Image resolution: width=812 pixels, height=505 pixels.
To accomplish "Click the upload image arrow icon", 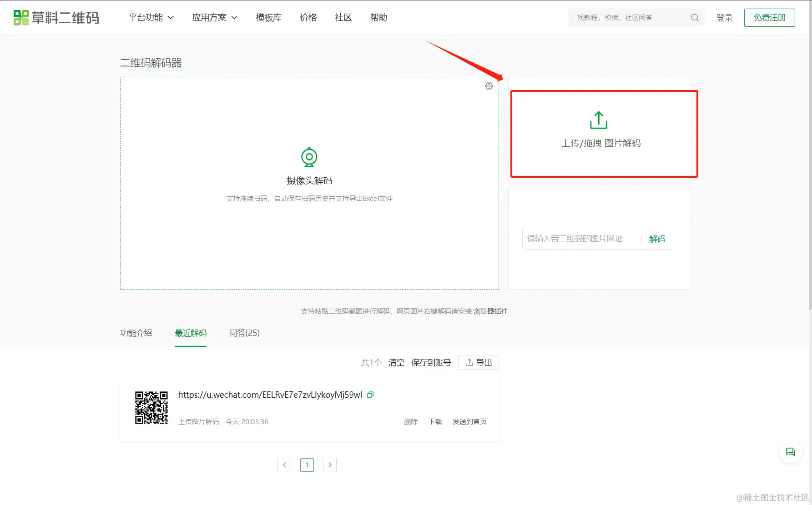I will pyautogui.click(x=599, y=120).
